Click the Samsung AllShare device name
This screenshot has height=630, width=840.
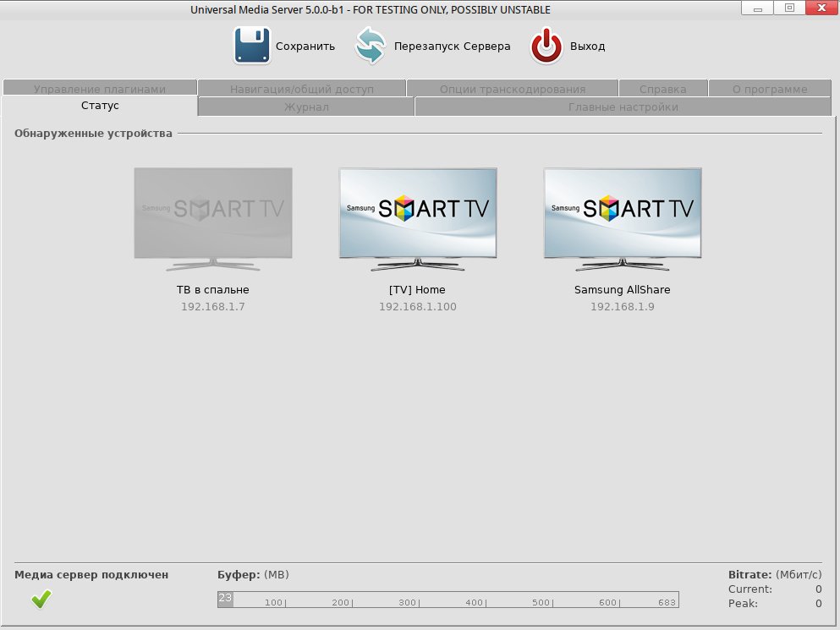click(622, 290)
